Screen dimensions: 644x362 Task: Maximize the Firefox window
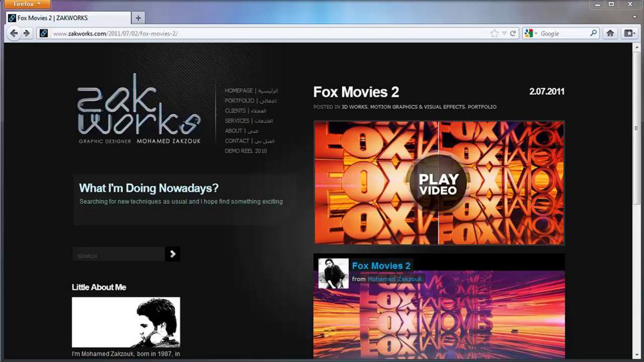(611, 4)
